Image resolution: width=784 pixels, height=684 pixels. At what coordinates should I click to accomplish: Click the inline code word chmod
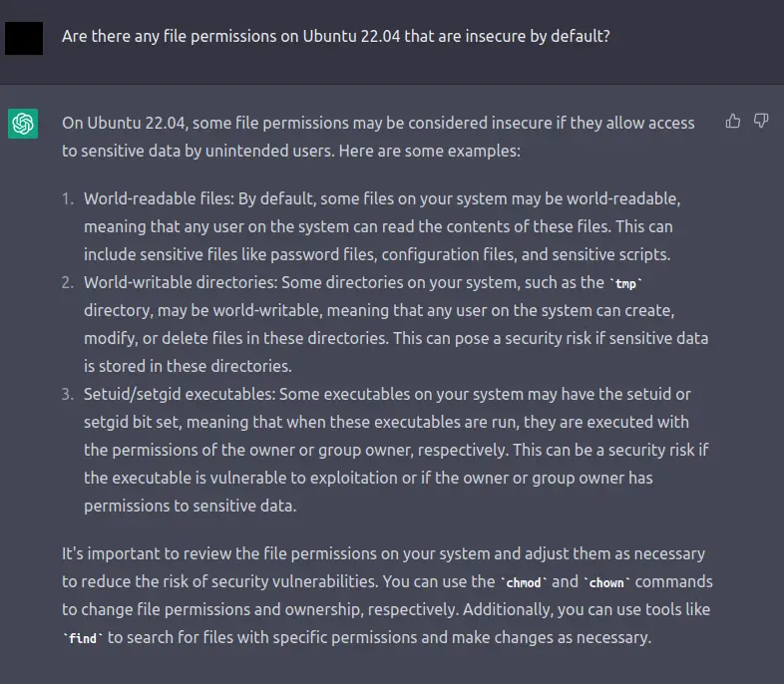tap(524, 582)
